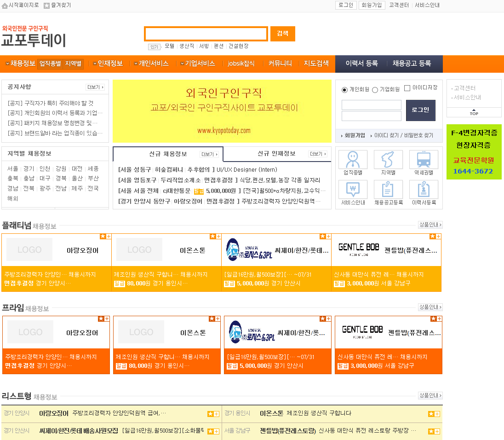Click 채용공고 등록 in navigation bar
The height and width of the screenshot is (440, 504).
412,64
